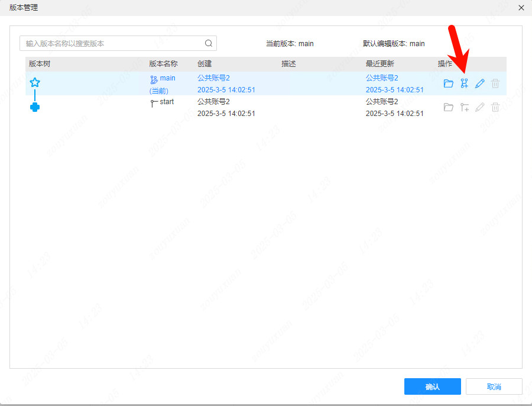Close the 版本管理 dialog
532x406 pixels.
(521, 8)
